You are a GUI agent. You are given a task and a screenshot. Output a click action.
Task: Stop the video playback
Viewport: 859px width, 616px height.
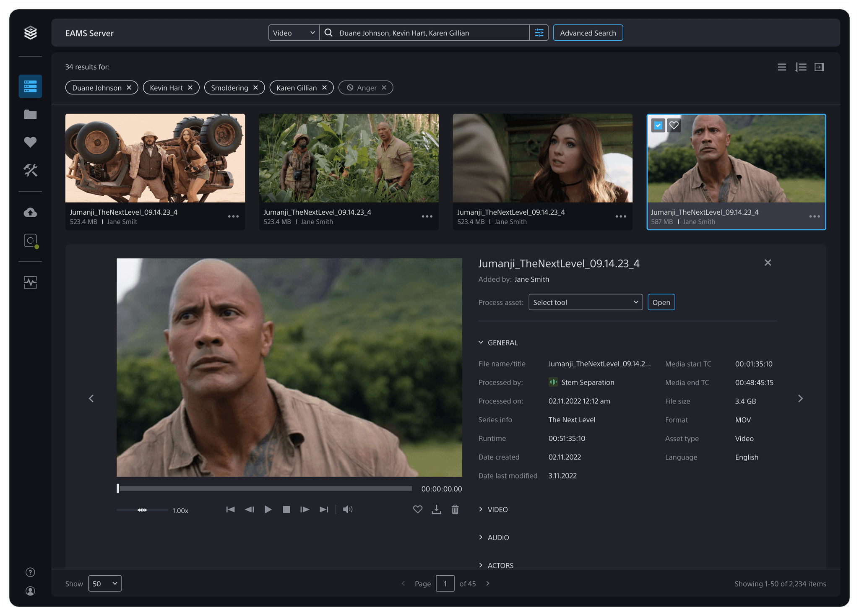coord(286,509)
